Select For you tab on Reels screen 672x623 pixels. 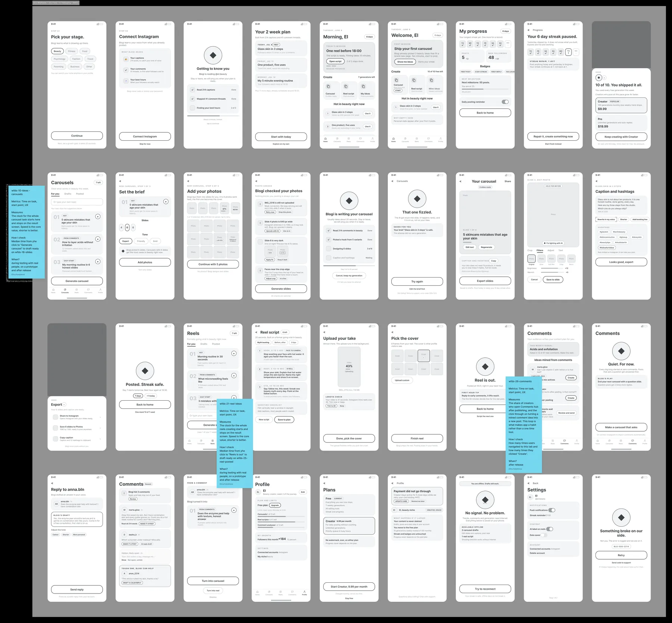[191, 344]
